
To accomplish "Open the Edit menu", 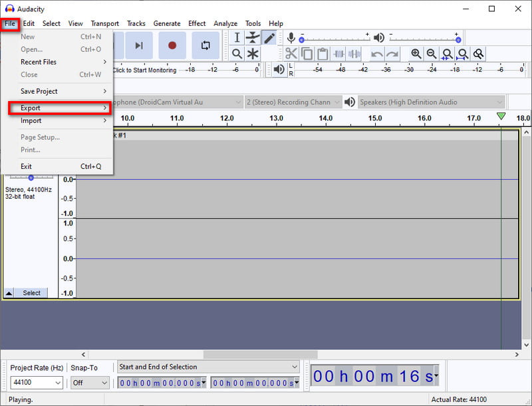I will (29, 23).
